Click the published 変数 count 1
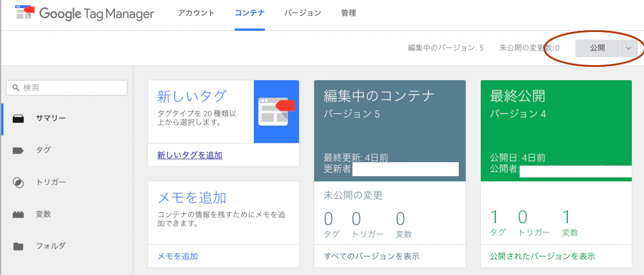This screenshot has height=275, width=644. coord(566,217)
